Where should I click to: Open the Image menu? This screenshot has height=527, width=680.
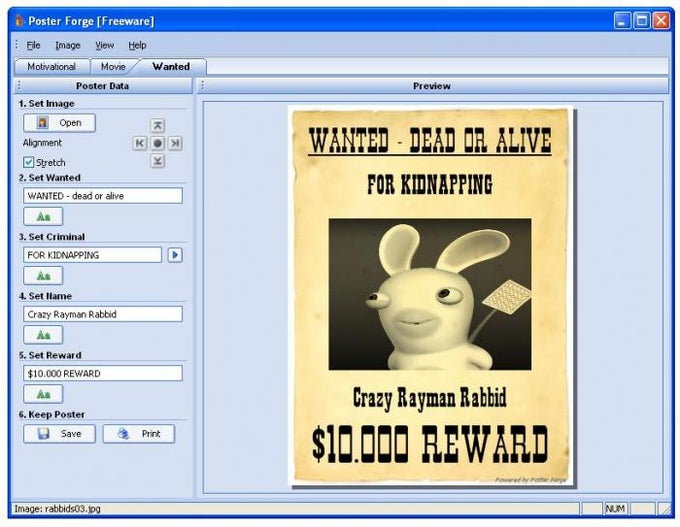(x=68, y=45)
